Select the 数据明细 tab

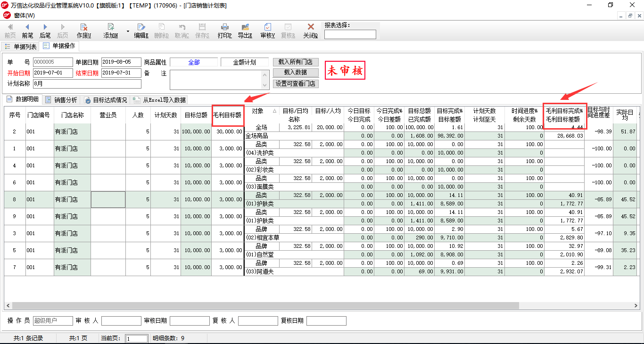23,99
